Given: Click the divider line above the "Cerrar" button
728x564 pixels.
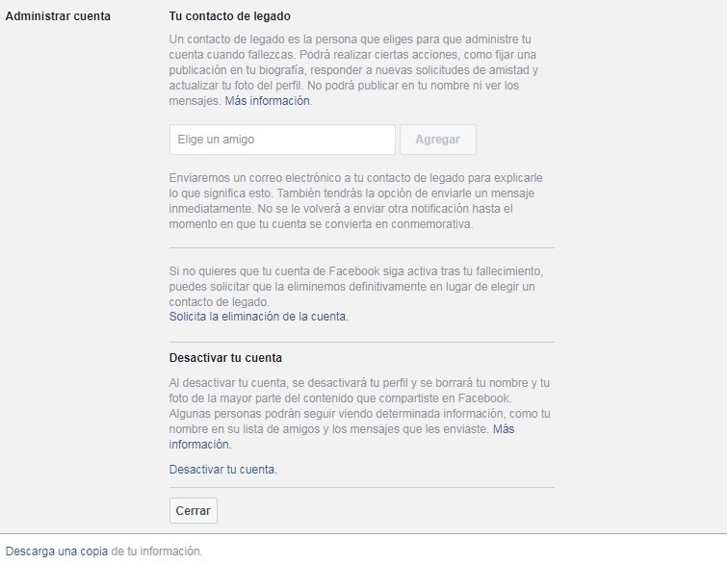Looking at the screenshot, I should coord(362,487).
